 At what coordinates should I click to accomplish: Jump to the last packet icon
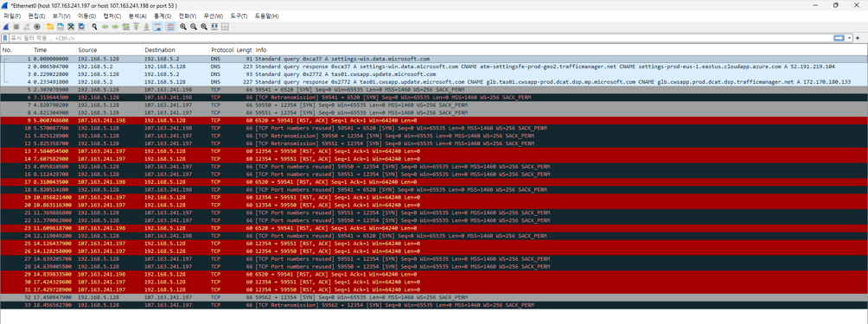146,27
